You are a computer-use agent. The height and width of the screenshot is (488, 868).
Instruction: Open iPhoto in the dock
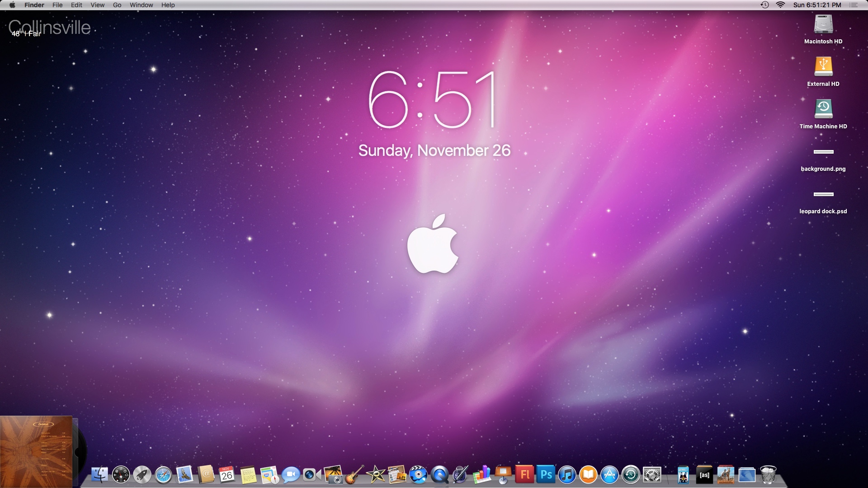(333, 475)
